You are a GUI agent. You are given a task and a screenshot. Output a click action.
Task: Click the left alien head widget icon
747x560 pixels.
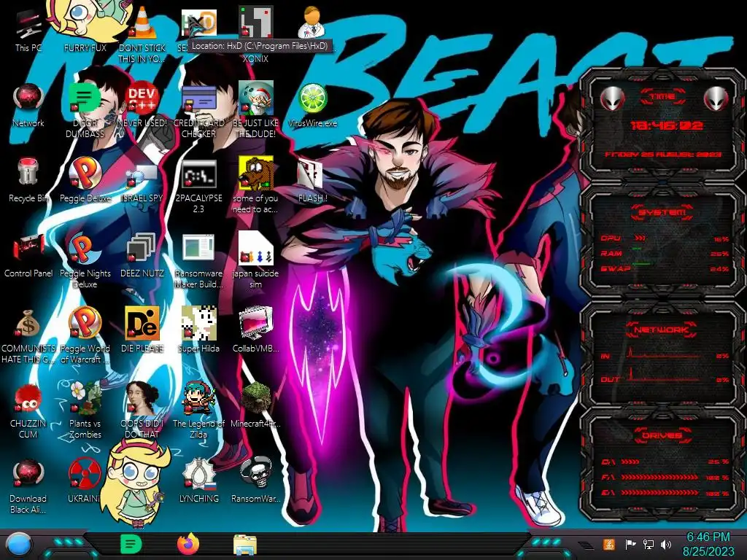(612, 99)
